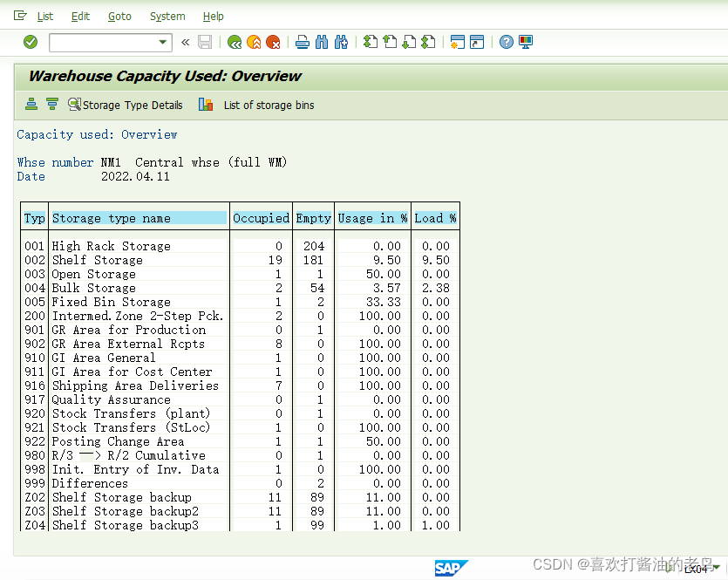
Task: Open the Print function icon
Action: click(302, 41)
